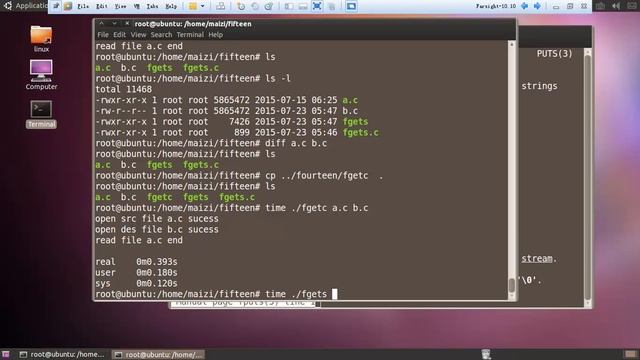
Task: Close the terminal with the title bar X
Action: tap(127, 24)
